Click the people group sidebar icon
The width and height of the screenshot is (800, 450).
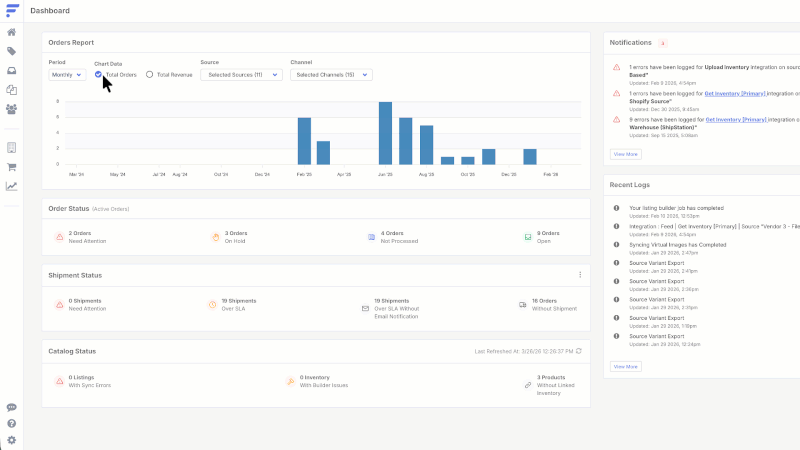(x=11, y=109)
